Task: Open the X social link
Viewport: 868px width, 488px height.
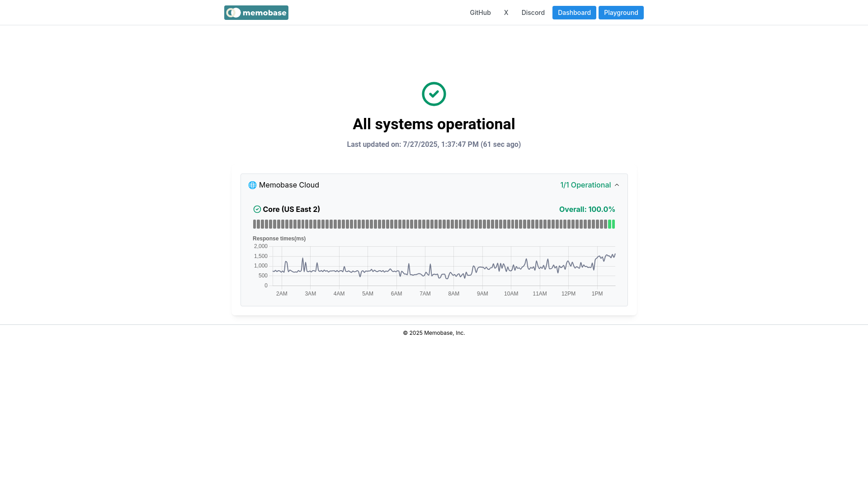Action: pos(506,13)
